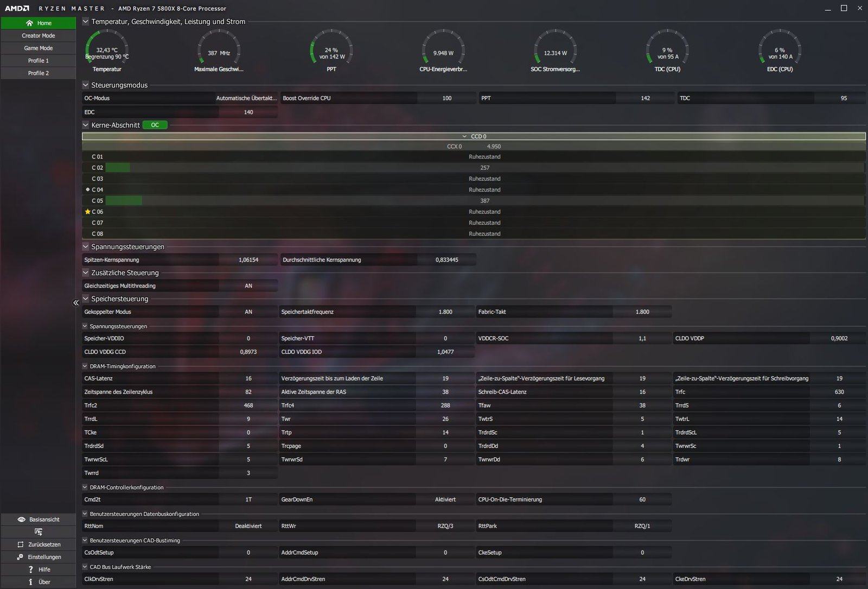Click C 01 Ruhezustand row
The image size is (868, 589).
(x=474, y=157)
